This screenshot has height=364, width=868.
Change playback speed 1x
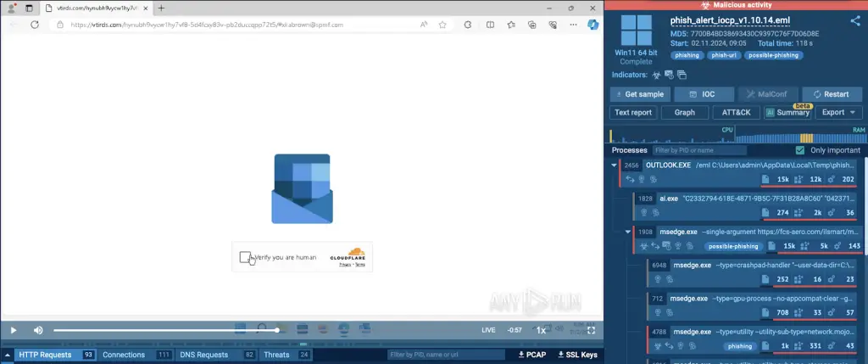click(x=541, y=330)
